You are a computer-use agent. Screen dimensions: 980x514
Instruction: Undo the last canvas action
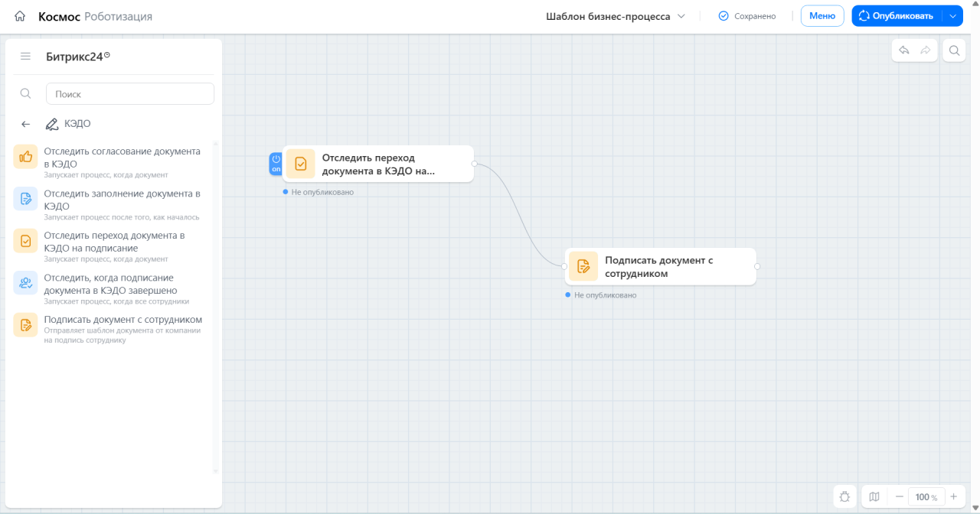(904, 50)
